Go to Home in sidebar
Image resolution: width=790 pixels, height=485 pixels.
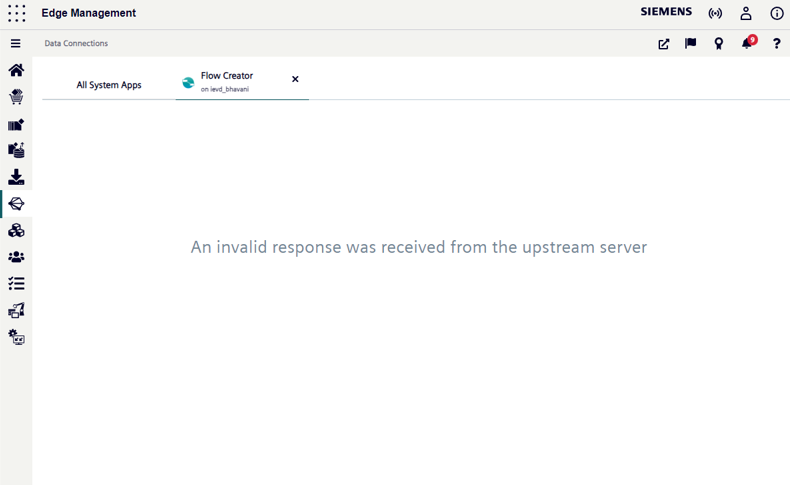tap(16, 71)
